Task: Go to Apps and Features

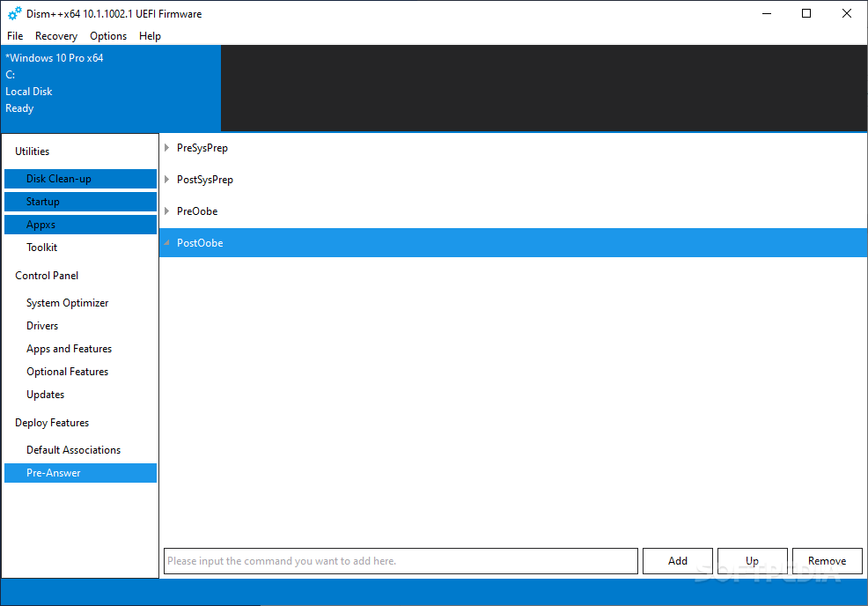Action: [80, 349]
